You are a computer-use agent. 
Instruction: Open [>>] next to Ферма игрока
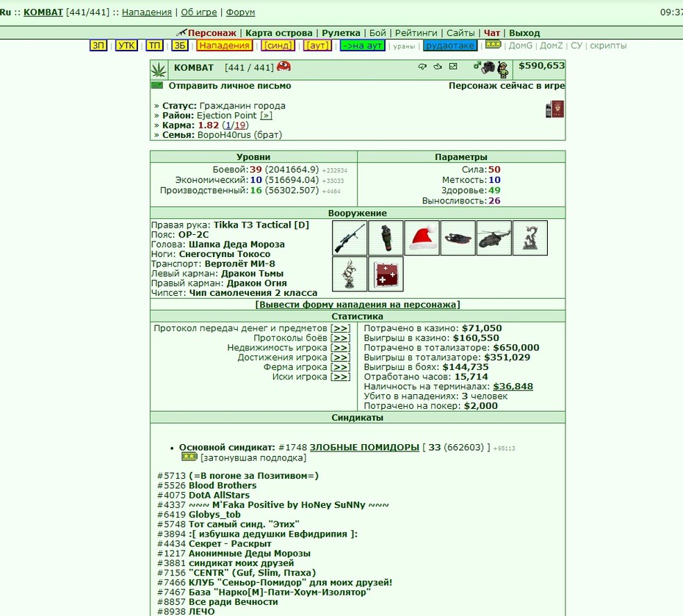pyautogui.click(x=341, y=367)
